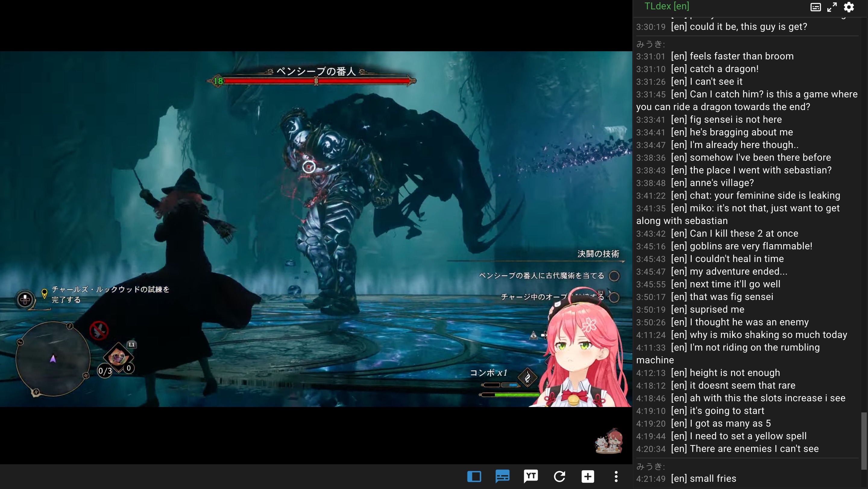The image size is (868, 489).
Task: Click the red no-flying prohibition icon
Action: click(x=99, y=331)
